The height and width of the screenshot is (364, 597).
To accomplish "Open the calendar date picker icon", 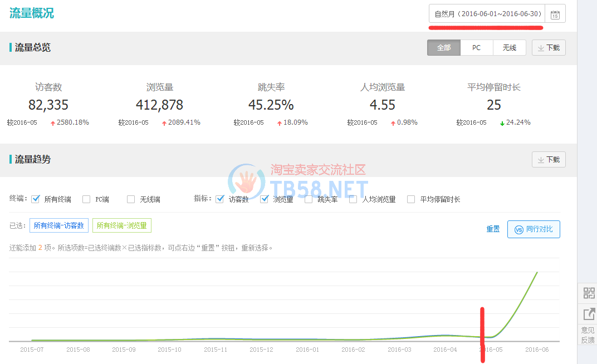I will coord(555,14).
